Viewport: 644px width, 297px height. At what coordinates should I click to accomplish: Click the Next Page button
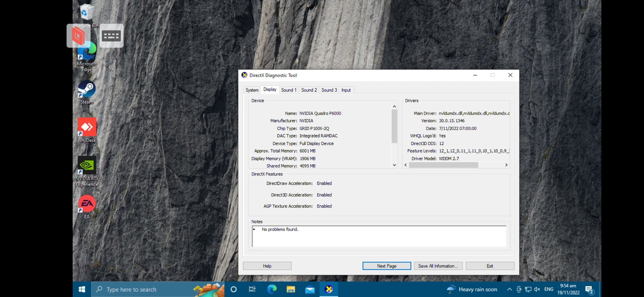click(387, 266)
